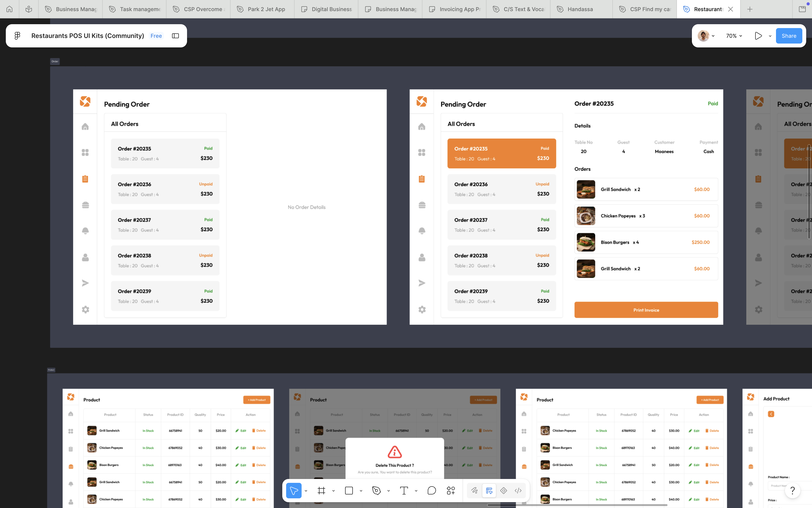Open the Actions components tool
Viewport: 812px width, 508px height.
pyautogui.click(x=451, y=491)
